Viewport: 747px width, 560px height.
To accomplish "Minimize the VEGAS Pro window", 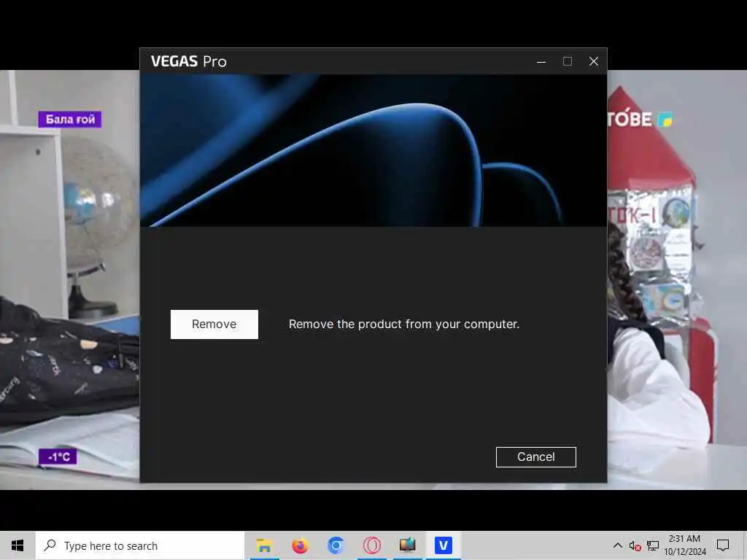I will pos(541,61).
